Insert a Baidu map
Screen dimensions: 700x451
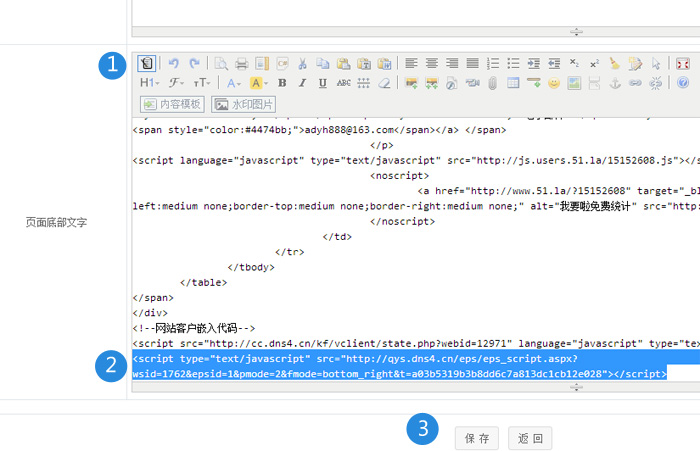point(574,83)
